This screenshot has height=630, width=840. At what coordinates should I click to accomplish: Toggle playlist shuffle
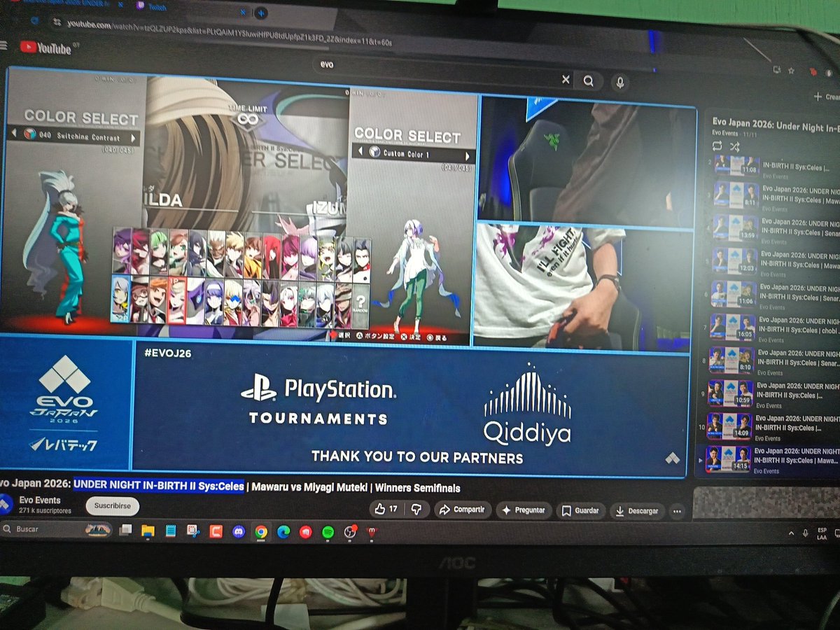[735, 146]
